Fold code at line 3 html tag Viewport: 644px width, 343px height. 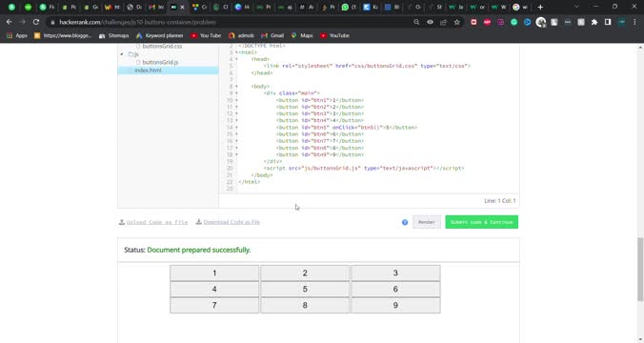coord(236,52)
